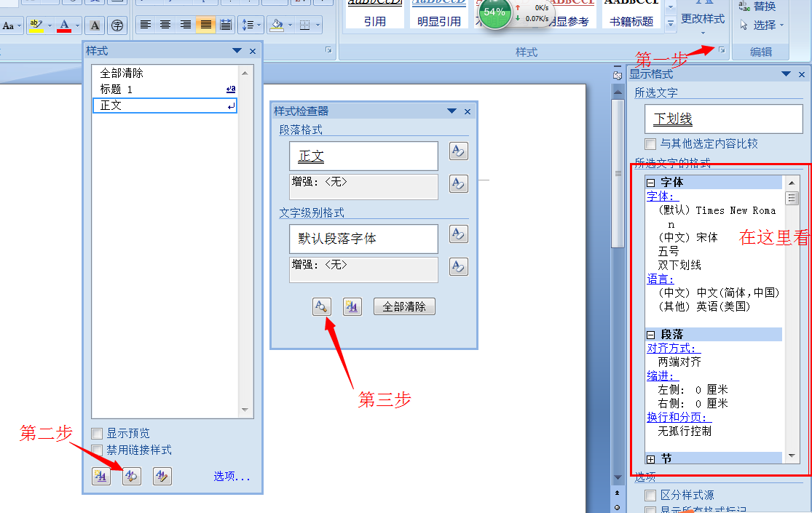812x513 pixels.
Task: Open 换行和分页: link
Action: pos(679,417)
